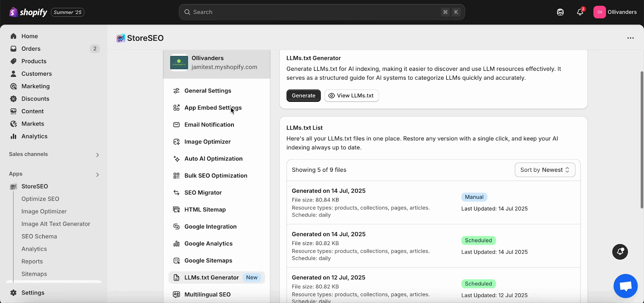Click jamitest.myshopify.com store domain
Screen dimensions: 644x303
[224, 67]
